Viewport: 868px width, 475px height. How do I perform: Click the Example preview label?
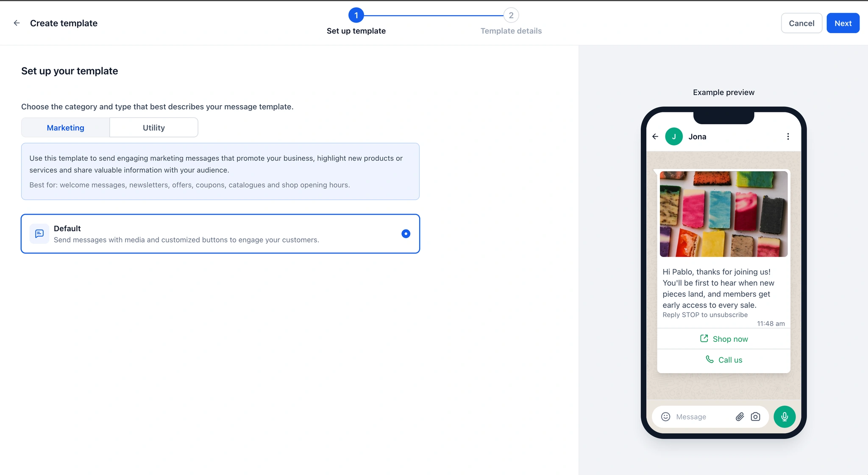pos(723,92)
